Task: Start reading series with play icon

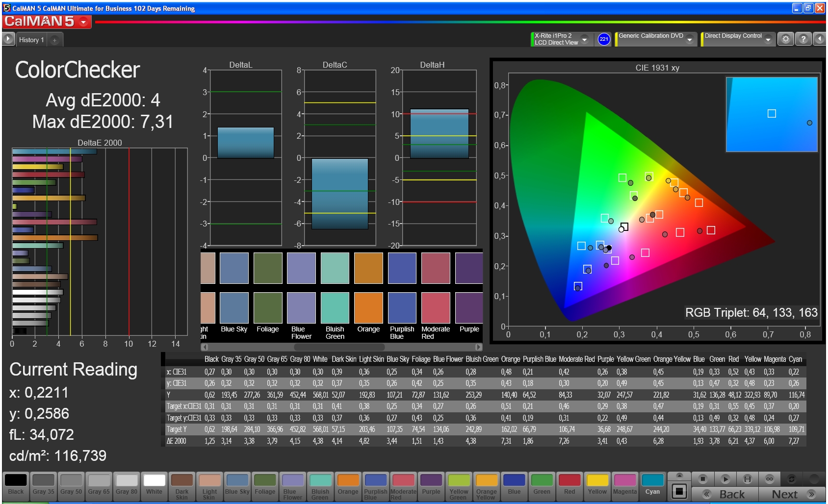Action: coord(725,479)
